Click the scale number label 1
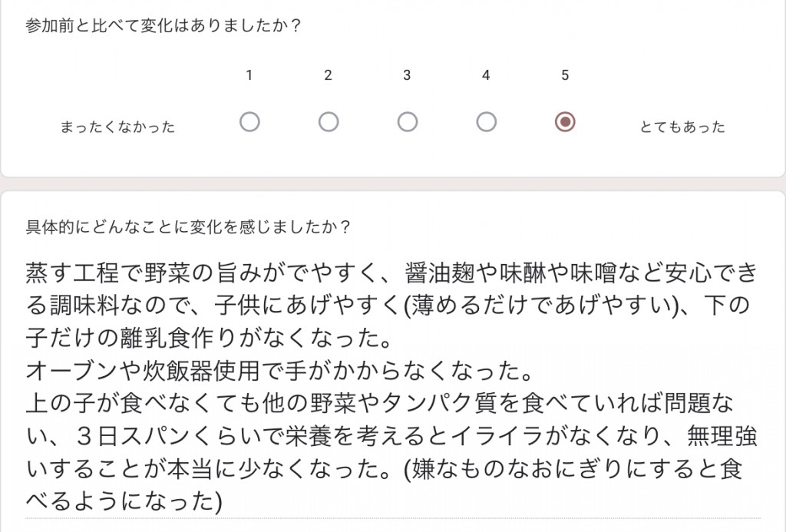The width and height of the screenshot is (786, 532). (249, 75)
